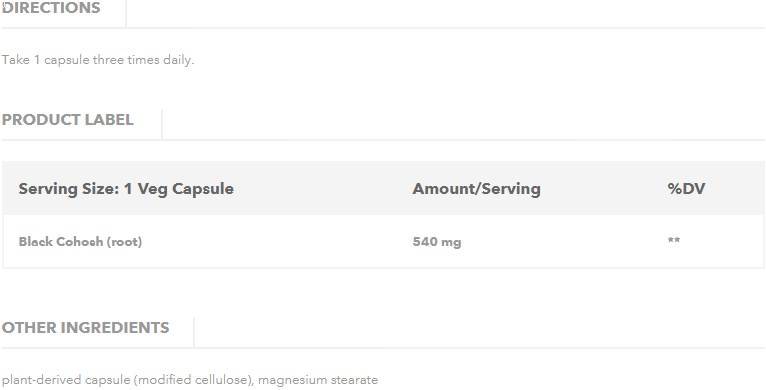Select the PRODUCT LABEL heading
The height and width of the screenshot is (390, 766).
67,120
